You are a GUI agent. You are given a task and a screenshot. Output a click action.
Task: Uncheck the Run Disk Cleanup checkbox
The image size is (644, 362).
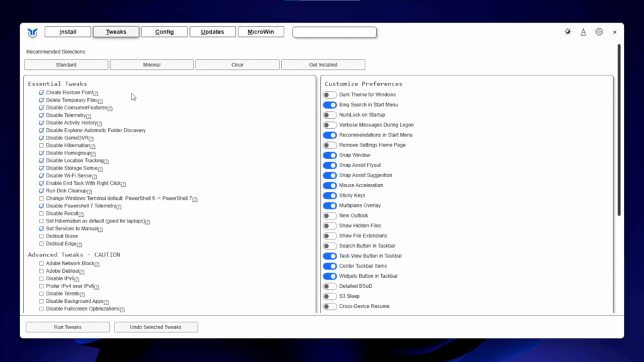coord(42,191)
